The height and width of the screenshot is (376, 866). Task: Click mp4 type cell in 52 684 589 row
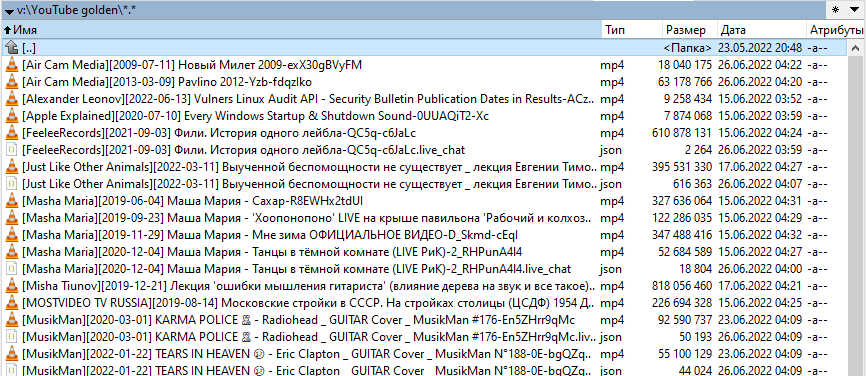pyautogui.click(x=612, y=252)
